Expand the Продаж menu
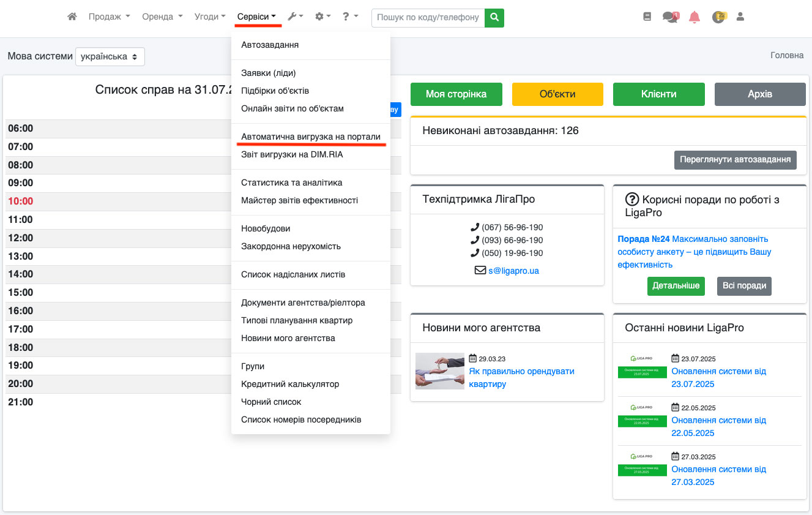The image size is (812, 515). 109,17
